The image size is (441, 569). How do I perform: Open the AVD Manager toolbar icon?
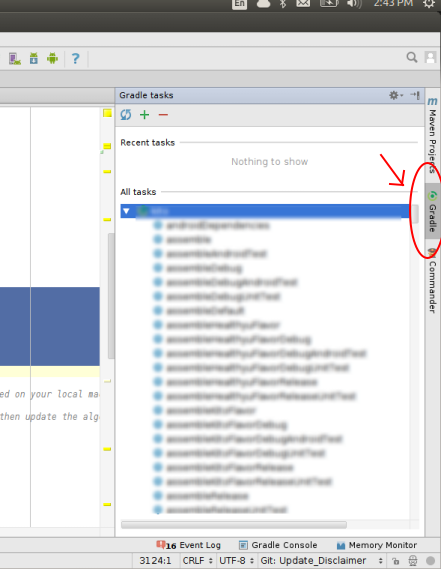tap(15, 58)
